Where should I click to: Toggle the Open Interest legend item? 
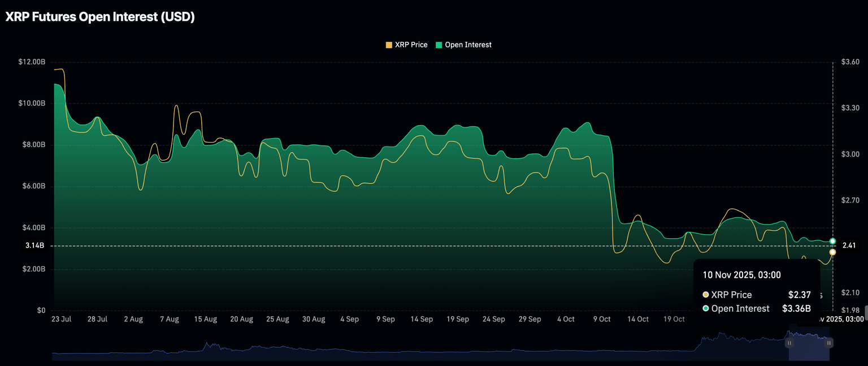pyautogui.click(x=468, y=45)
